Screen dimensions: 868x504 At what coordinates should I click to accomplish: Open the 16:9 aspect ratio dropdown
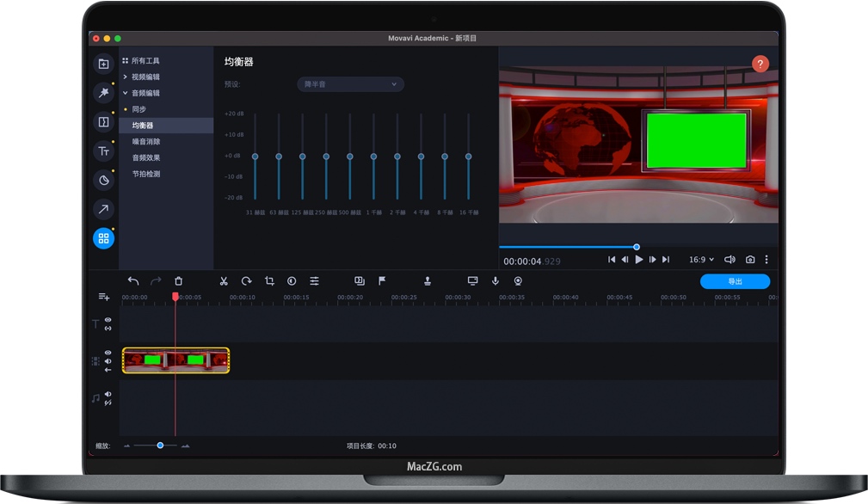pyautogui.click(x=702, y=259)
